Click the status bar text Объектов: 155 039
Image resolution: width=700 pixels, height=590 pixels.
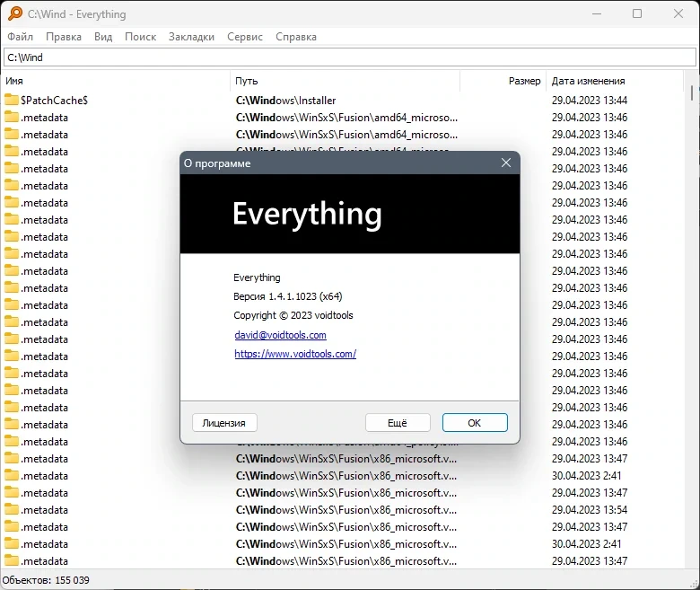(x=46, y=580)
